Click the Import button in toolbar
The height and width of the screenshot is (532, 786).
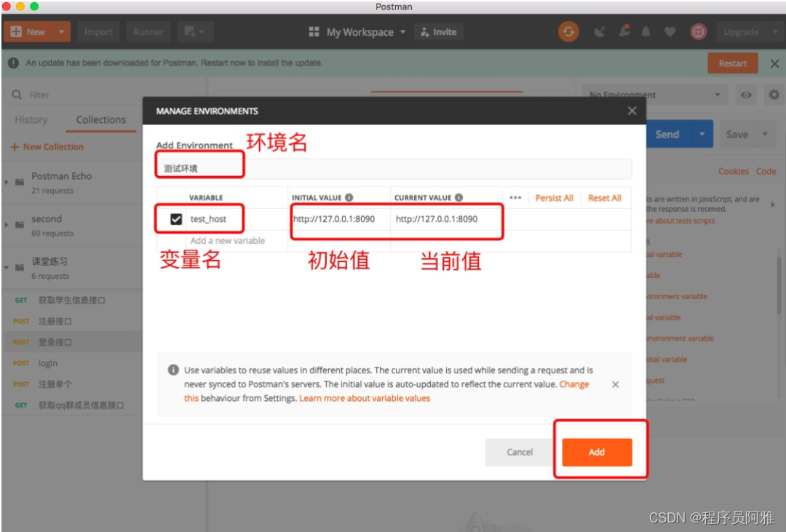pos(98,31)
